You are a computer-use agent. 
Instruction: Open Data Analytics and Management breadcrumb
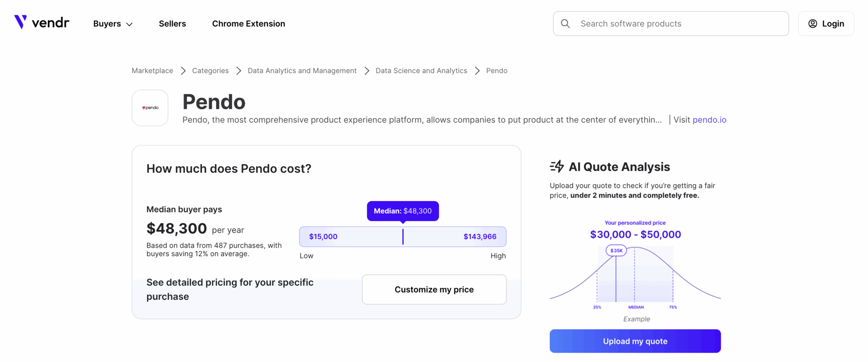[302, 71]
